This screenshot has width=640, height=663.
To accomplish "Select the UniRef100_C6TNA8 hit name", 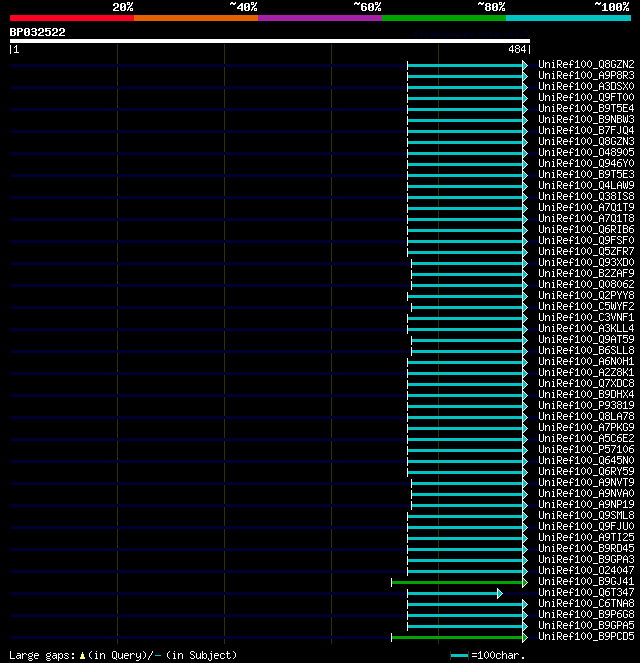I will tap(586, 603).
